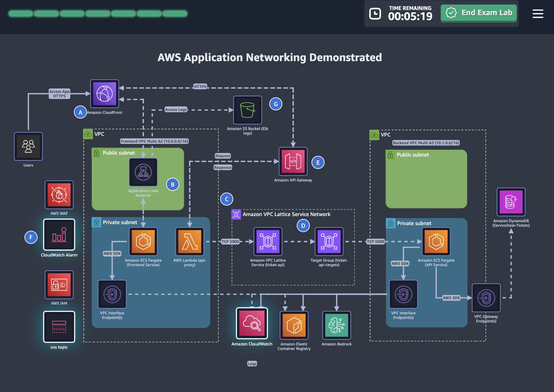The width and height of the screenshot is (554, 392).
Task: Click the Amazon CloudWatch icon
Action: (x=252, y=323)
